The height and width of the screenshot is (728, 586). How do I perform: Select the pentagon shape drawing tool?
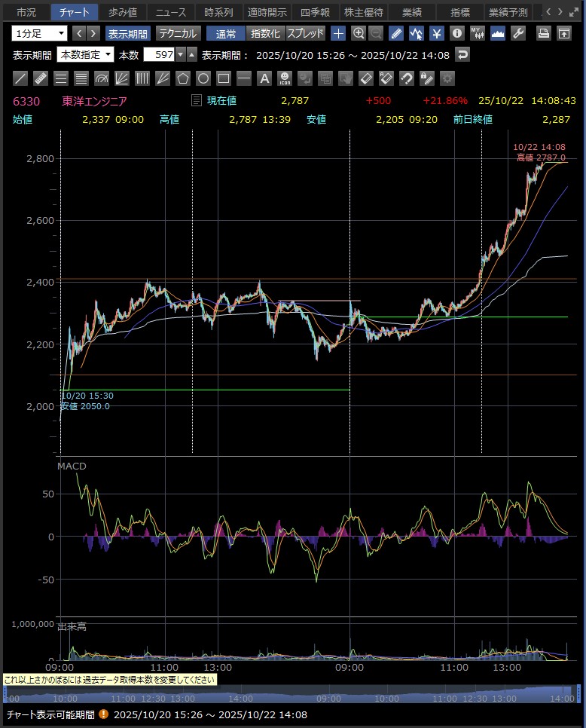point(183,78)
